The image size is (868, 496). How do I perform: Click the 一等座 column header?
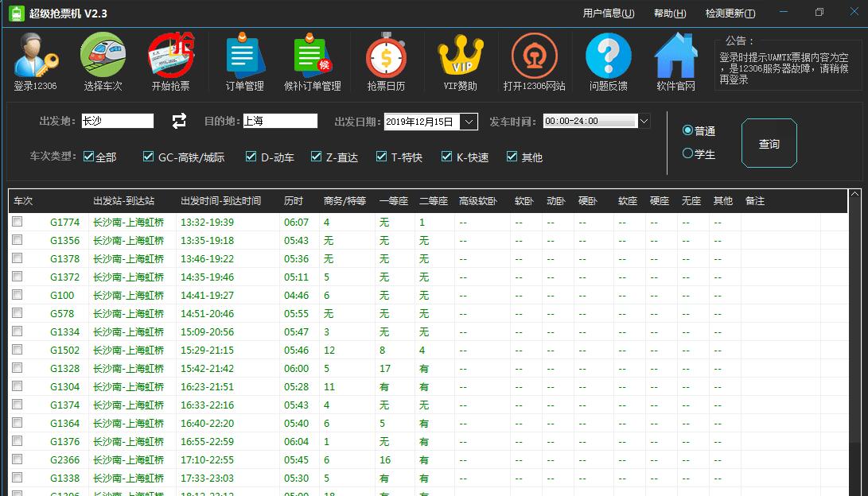pos(394,201)
